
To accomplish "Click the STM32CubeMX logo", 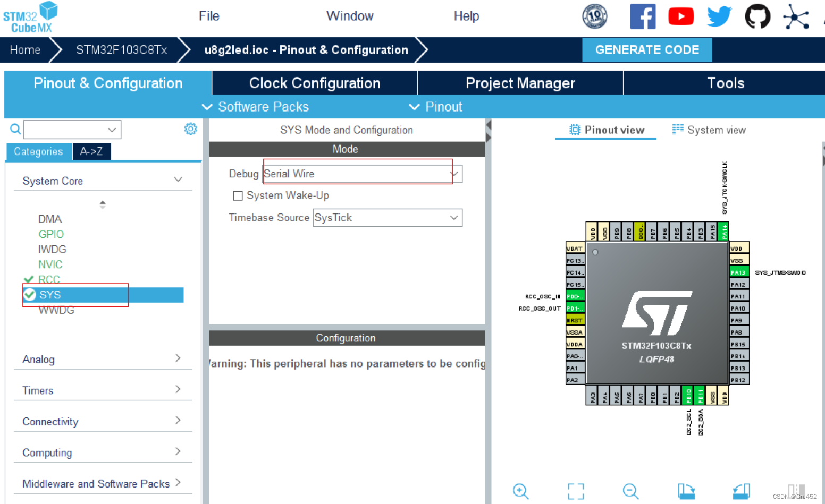I will (x=30, y=18).
